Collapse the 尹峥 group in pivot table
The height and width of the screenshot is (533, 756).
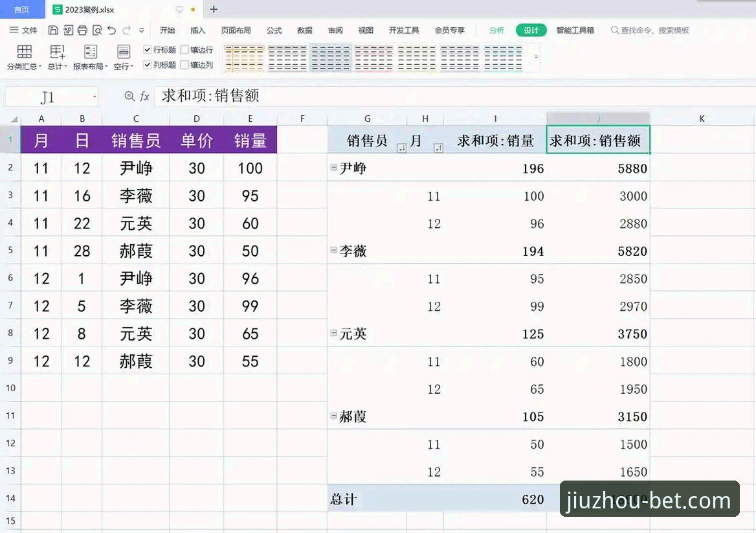(333, 167)
